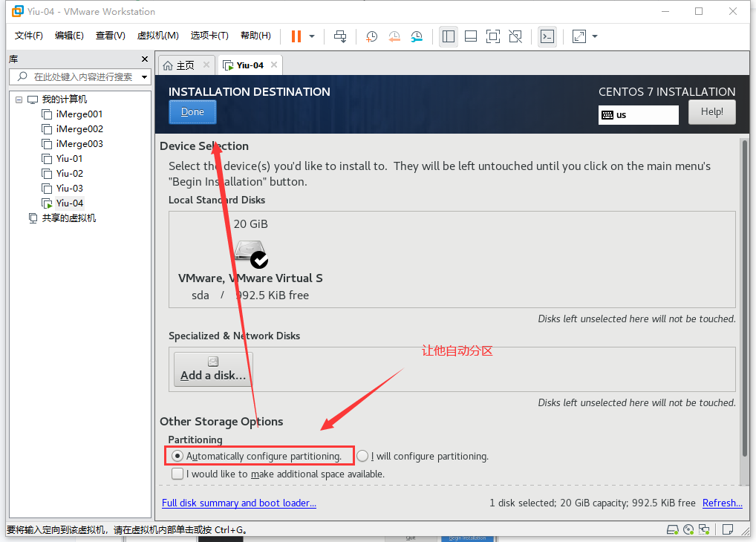Screen dimensions: 756x542
Task: Click the 我的计算机 tree label
Action: [64, 99]
